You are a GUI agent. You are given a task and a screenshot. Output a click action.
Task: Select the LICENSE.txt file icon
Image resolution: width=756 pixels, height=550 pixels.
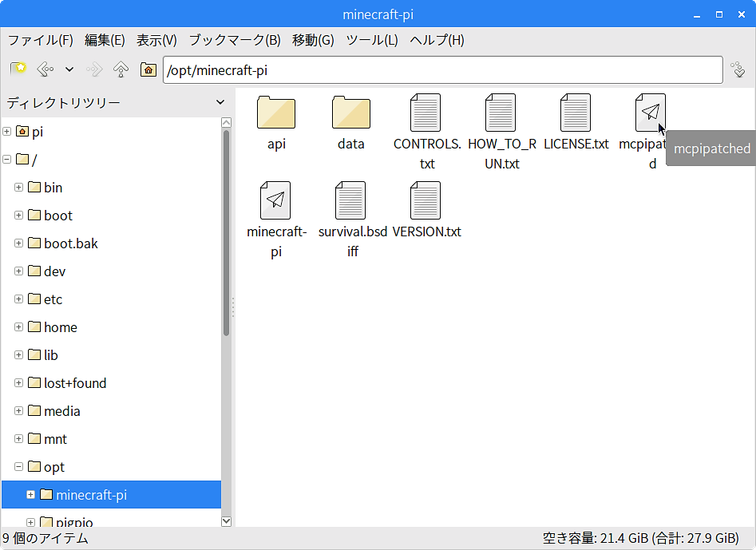coord(576,113)
